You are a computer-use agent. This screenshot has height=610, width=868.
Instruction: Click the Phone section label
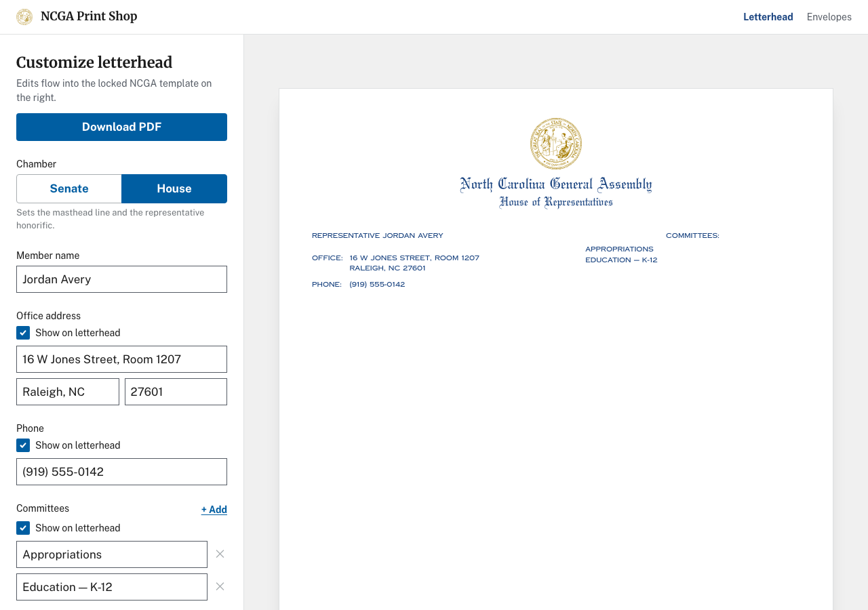(30, 428)
